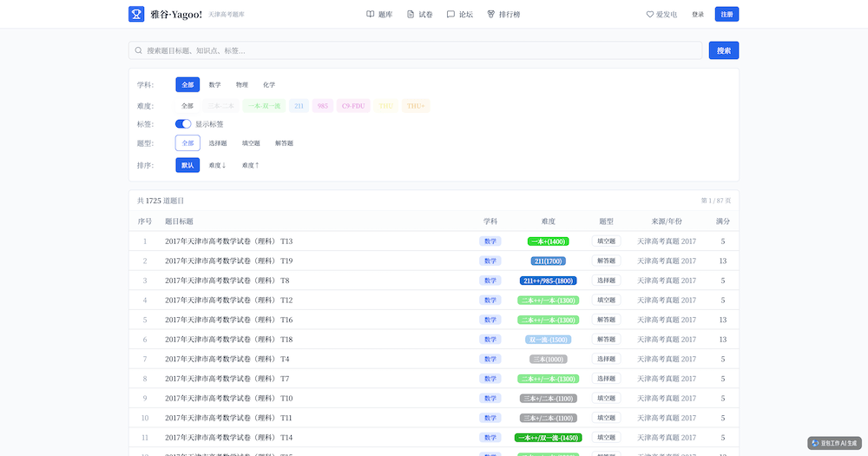This screenshot has height=456, width=868.
Task: Select the pink 985 difficulty chip
Action: click(323, 106)
